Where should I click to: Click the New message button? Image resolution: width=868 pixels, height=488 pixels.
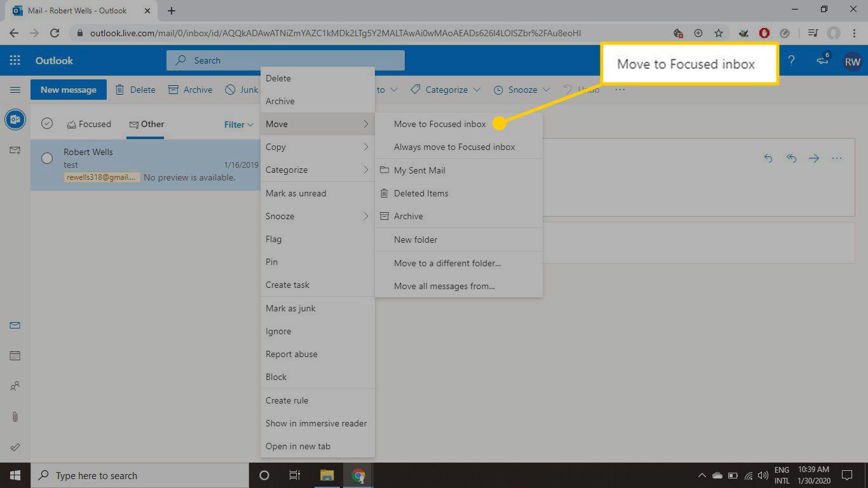[x=69, y=90]
